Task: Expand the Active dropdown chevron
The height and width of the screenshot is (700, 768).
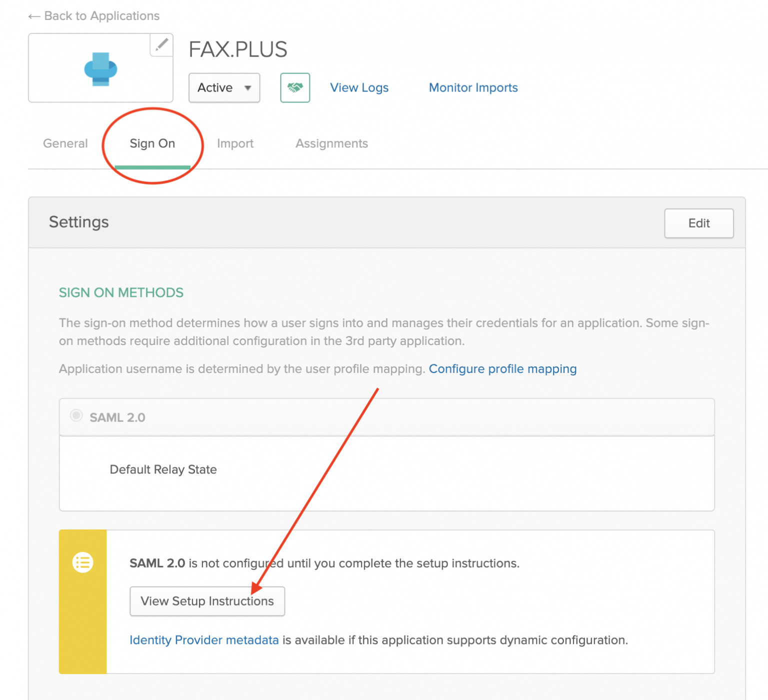Action: click(249, 88)
